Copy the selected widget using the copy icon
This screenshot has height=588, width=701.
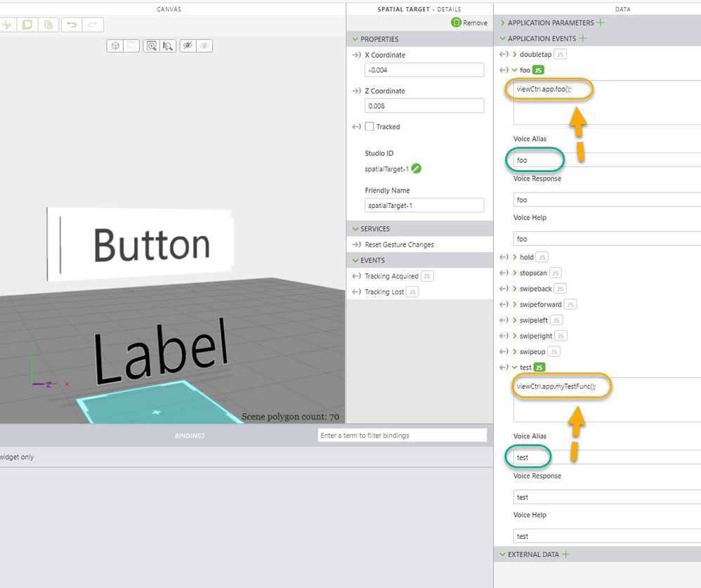click(27, 25)
